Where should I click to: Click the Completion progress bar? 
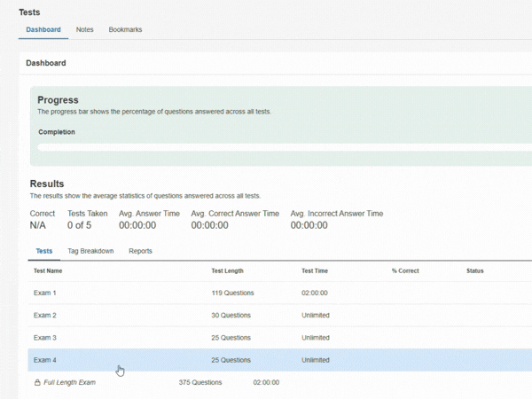284,147
